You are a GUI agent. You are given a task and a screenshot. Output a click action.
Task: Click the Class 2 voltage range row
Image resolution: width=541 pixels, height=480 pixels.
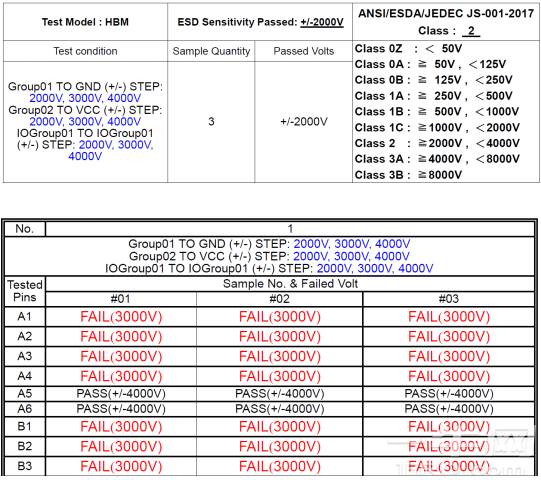pos(437,143)
